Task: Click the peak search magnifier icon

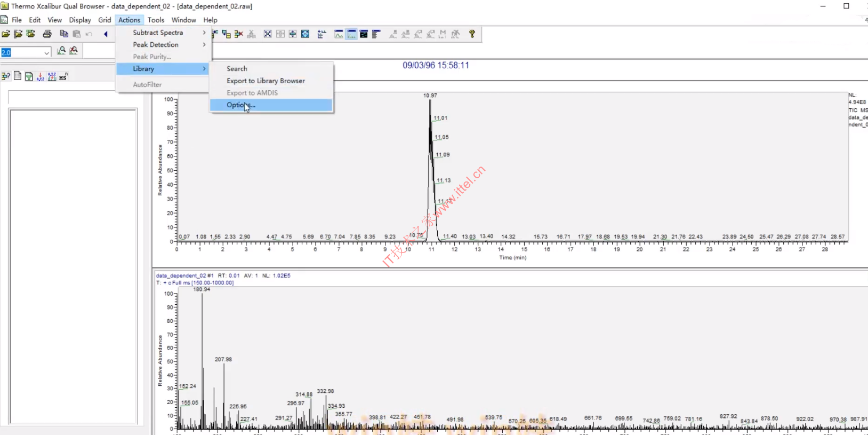Action: pos(61,51)
